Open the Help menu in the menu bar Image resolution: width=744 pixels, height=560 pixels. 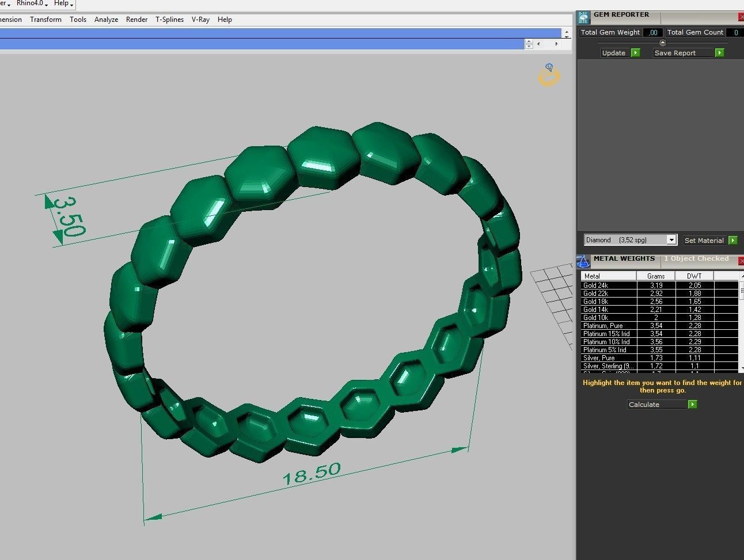coord(225,20)
